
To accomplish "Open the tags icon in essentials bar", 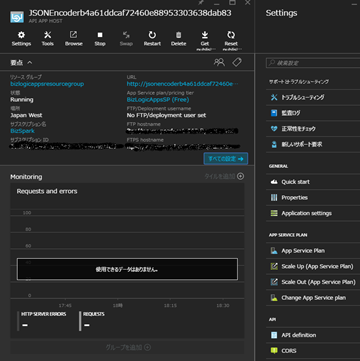I will (x=237, y=62).
